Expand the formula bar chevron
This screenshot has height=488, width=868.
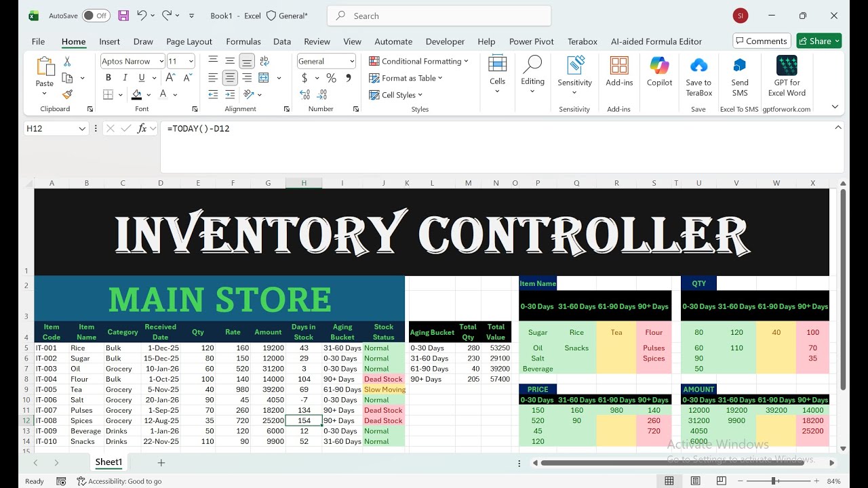point(838,127)
